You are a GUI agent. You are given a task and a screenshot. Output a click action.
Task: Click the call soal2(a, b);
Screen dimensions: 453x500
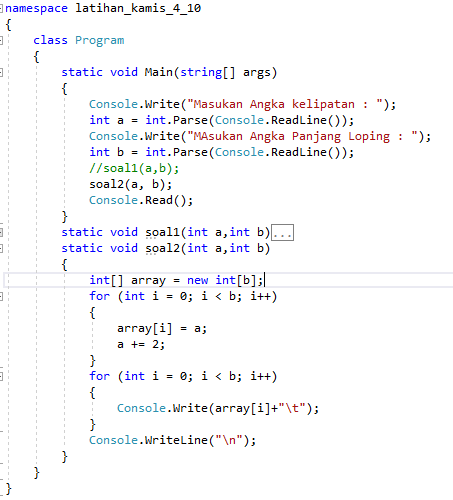131,184
